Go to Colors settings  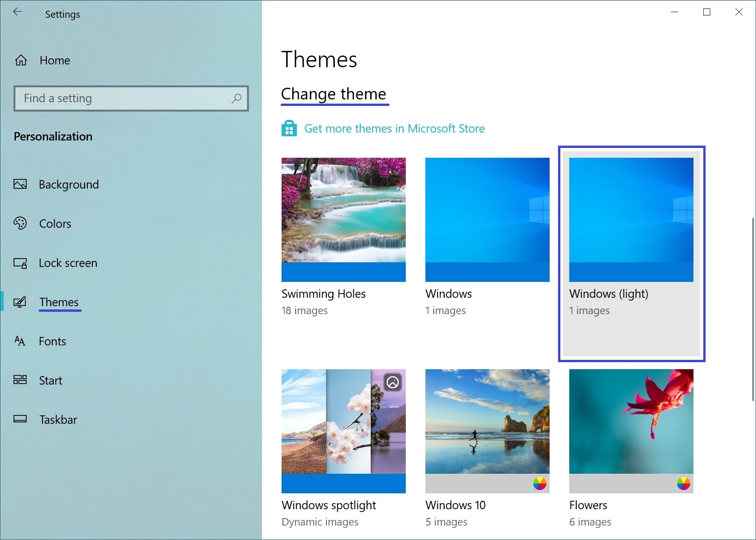[55, 224]
